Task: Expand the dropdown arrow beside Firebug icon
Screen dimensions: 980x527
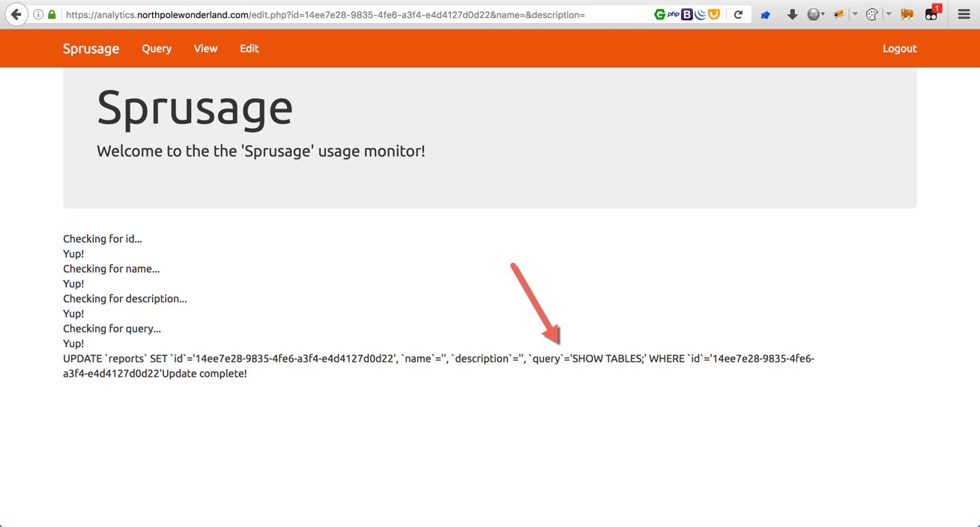Action: 855,14
